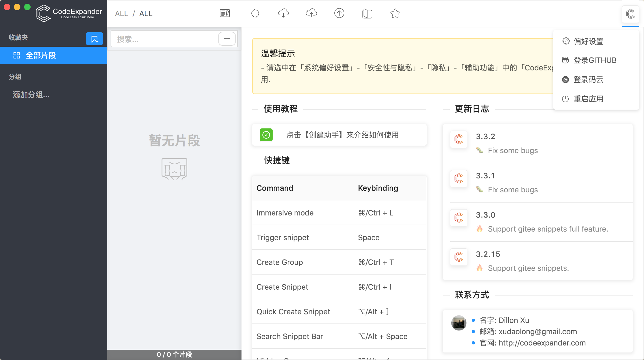Click 添加分组 to add a group
Viewport: 644px width, 360px height.
point(31,95)
